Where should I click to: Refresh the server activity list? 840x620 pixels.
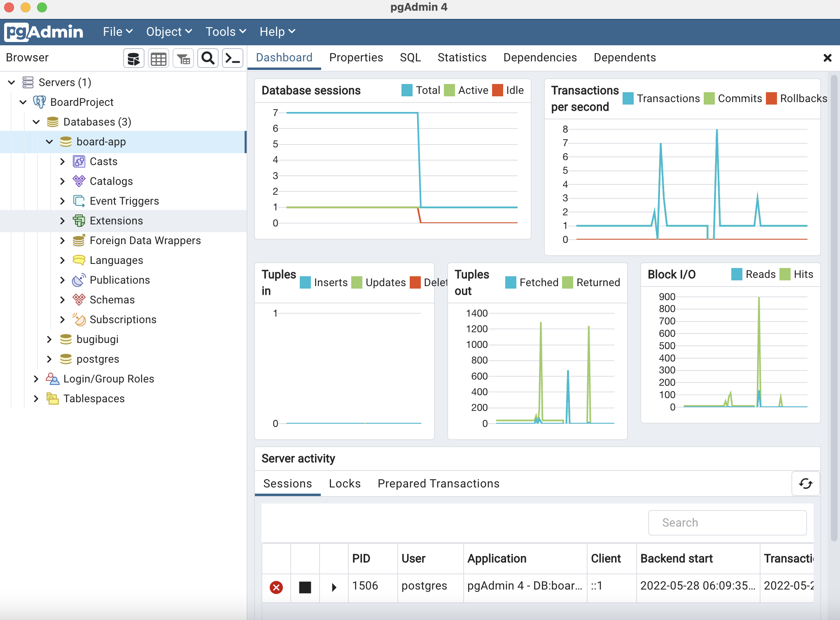[x=805, y=483]
